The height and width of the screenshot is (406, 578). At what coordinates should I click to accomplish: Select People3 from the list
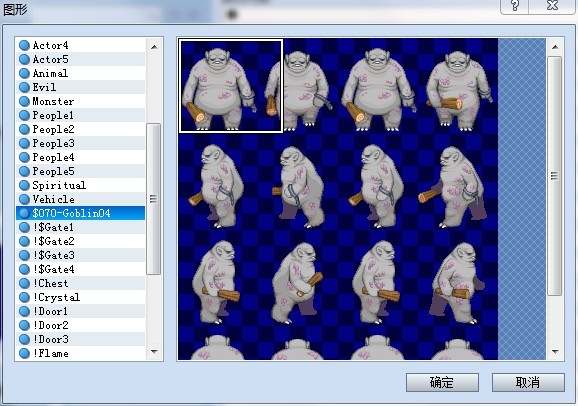click(x=80, y=143)
